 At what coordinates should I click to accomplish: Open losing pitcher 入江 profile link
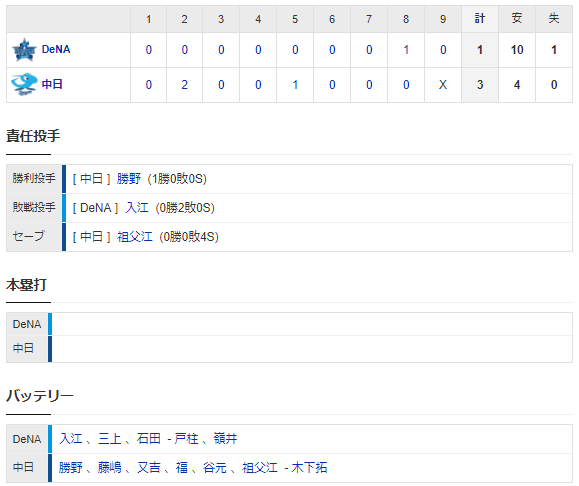click(137, 208)
